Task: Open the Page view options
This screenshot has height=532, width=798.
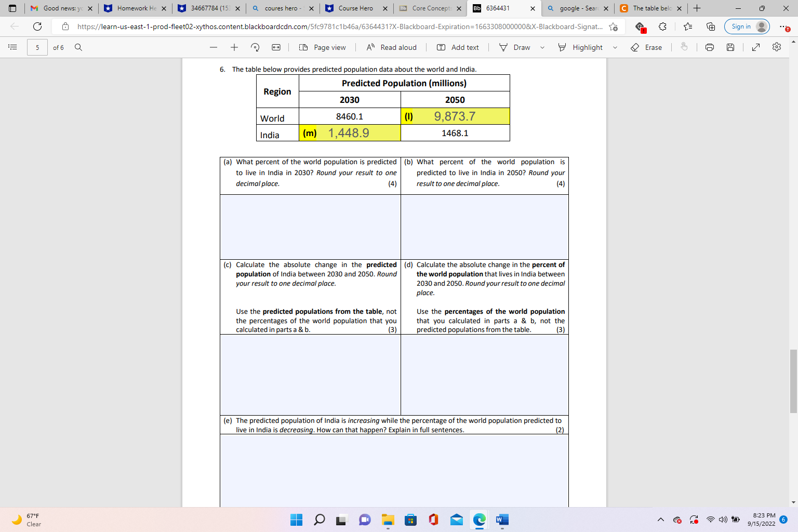Action: tap(322, 47)
